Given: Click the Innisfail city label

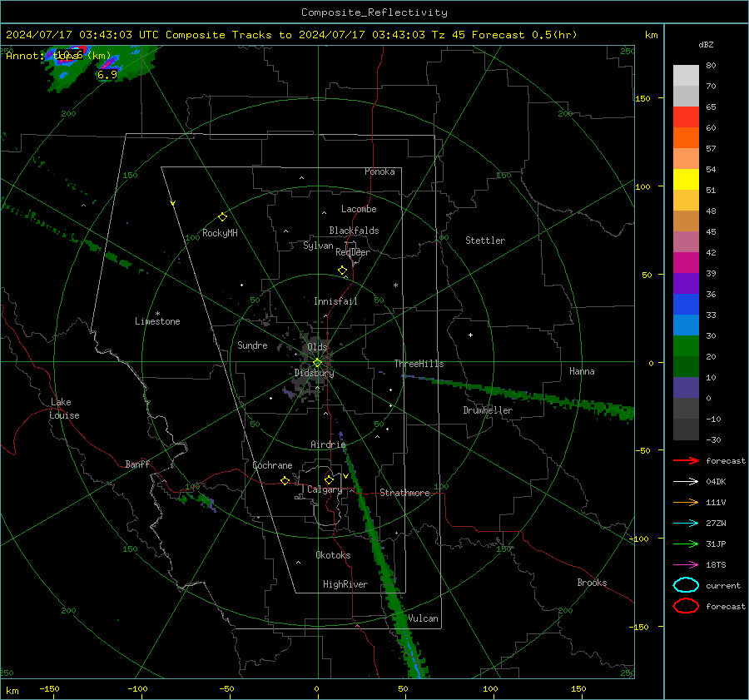Looking at the screenshot, I should [335, 301].
